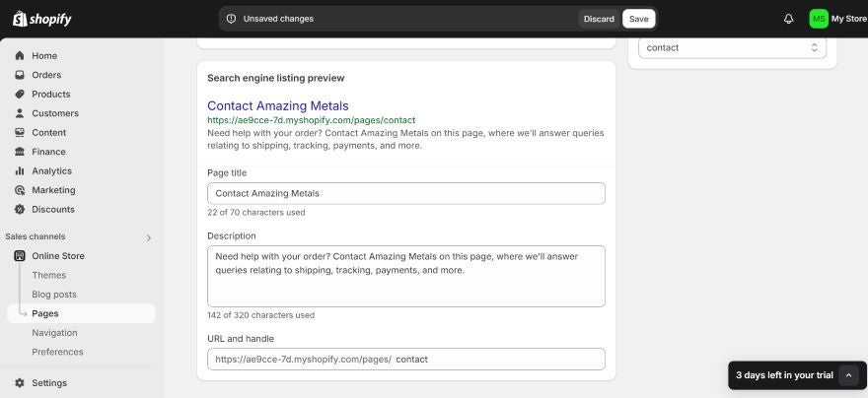Open Online Store label in sidebar
The width and height of the screenshot is (868, 398).
pyautogui.click(x=58, y=256)
